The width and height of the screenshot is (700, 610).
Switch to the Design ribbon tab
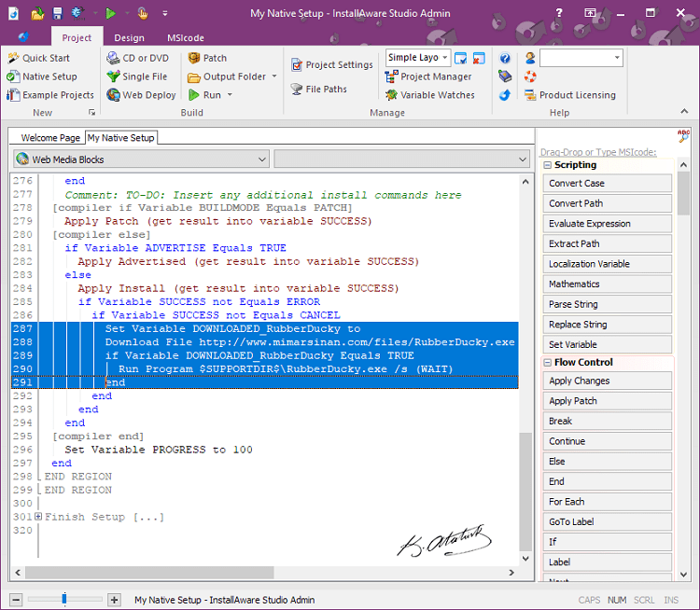(x=129, y=38)
